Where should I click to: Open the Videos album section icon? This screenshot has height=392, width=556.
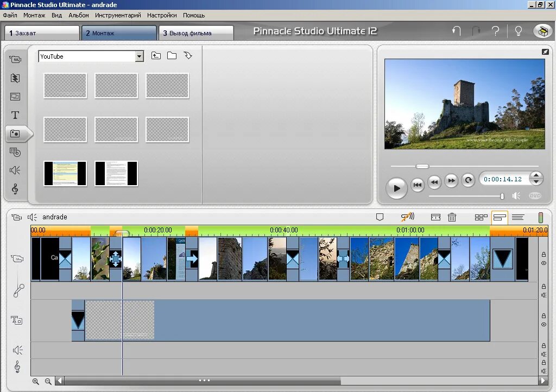(x=15, y=59)
